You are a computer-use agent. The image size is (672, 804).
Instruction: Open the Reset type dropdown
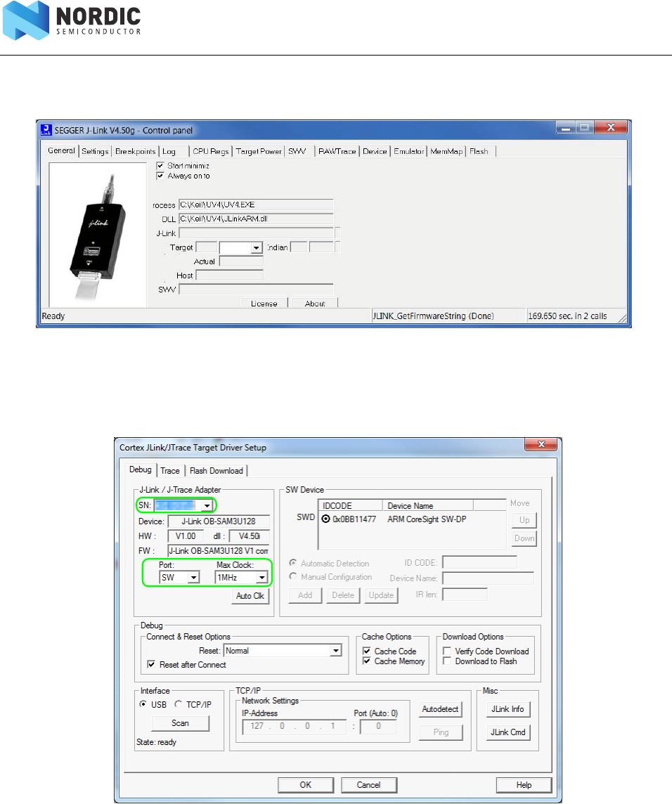coord(335,651)
